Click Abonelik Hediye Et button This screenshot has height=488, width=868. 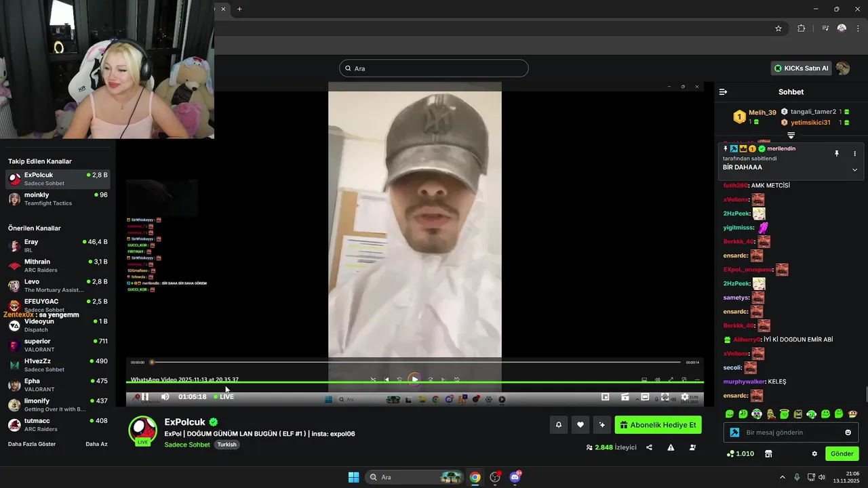pyautogui.click(x=658, y=425)
